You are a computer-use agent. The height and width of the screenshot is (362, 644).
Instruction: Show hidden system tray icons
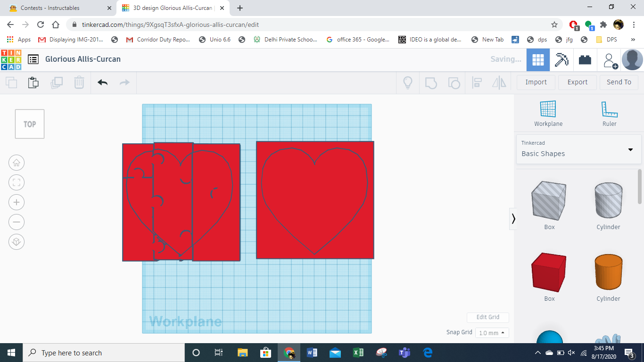point(537,353)
